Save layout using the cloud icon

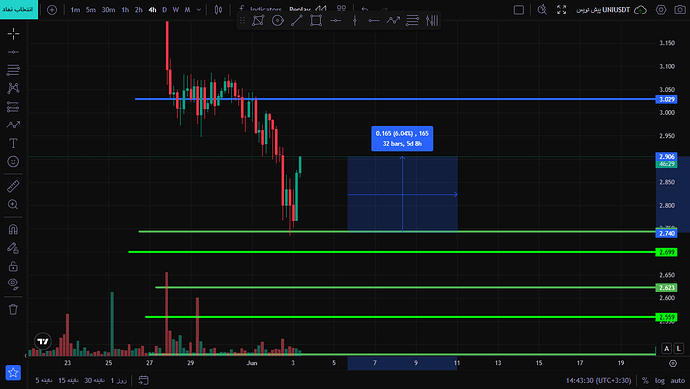640,10
